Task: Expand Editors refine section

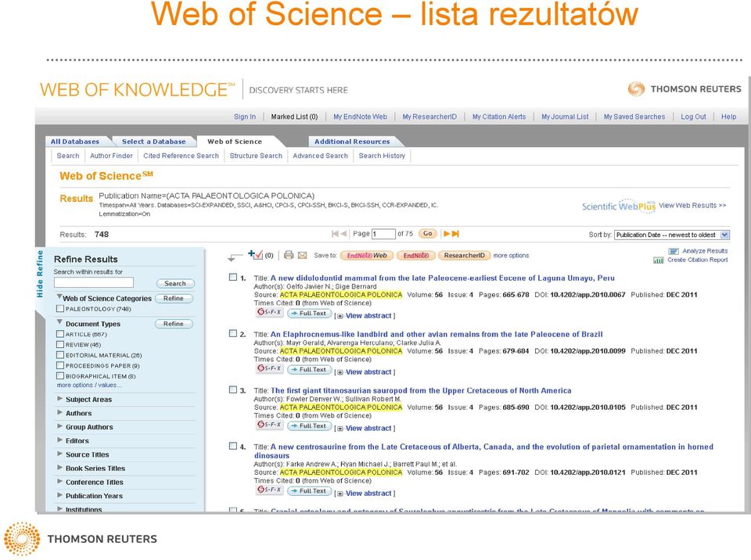Action: coord(59,440)
